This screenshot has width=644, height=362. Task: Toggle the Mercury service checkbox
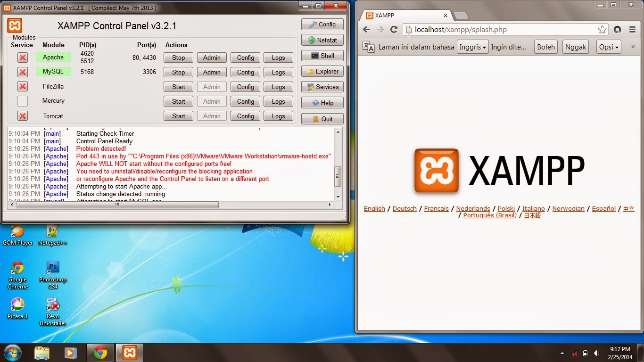pos(23,101)
